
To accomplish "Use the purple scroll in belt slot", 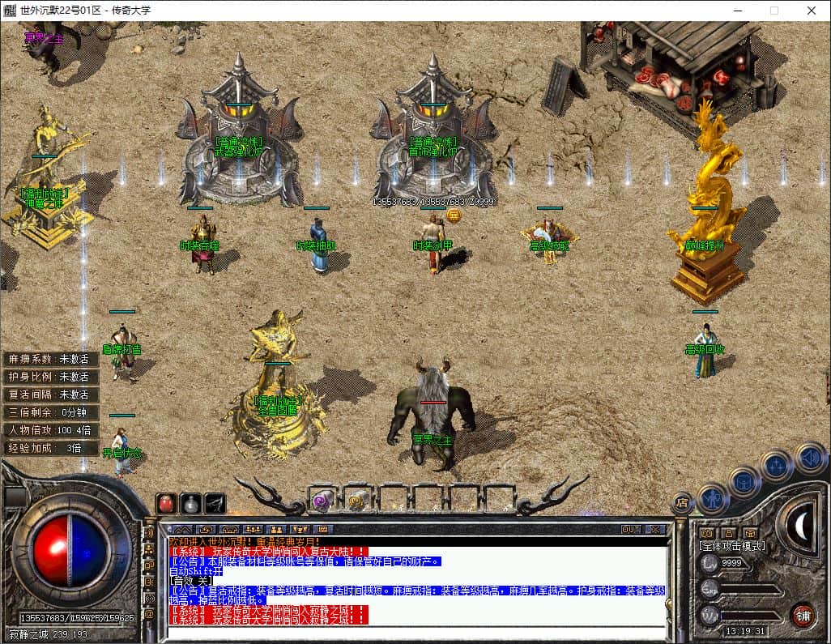I will 322,500.
